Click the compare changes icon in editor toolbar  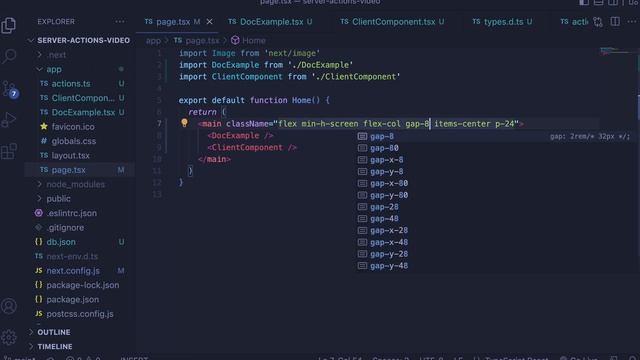pos(598,22)
